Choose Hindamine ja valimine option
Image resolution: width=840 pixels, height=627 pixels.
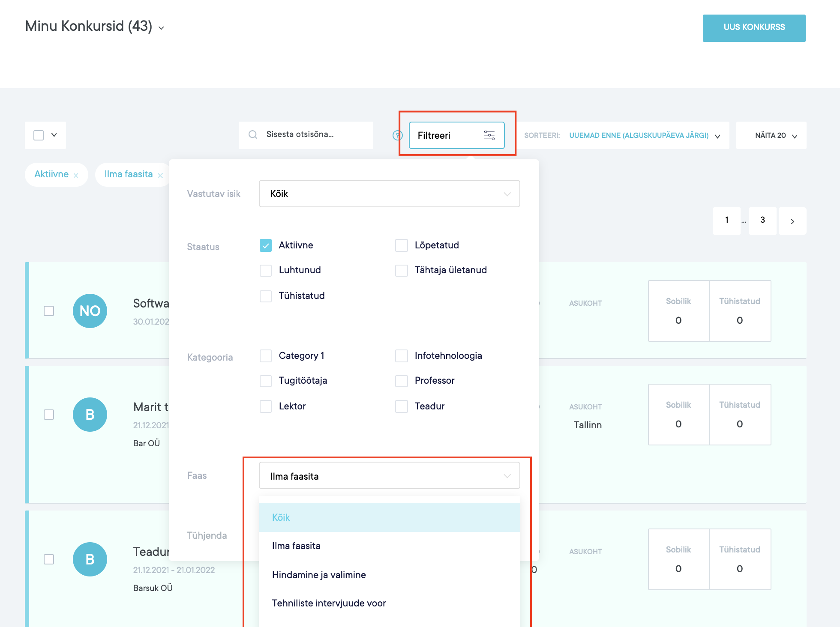(x=319, y=575)
